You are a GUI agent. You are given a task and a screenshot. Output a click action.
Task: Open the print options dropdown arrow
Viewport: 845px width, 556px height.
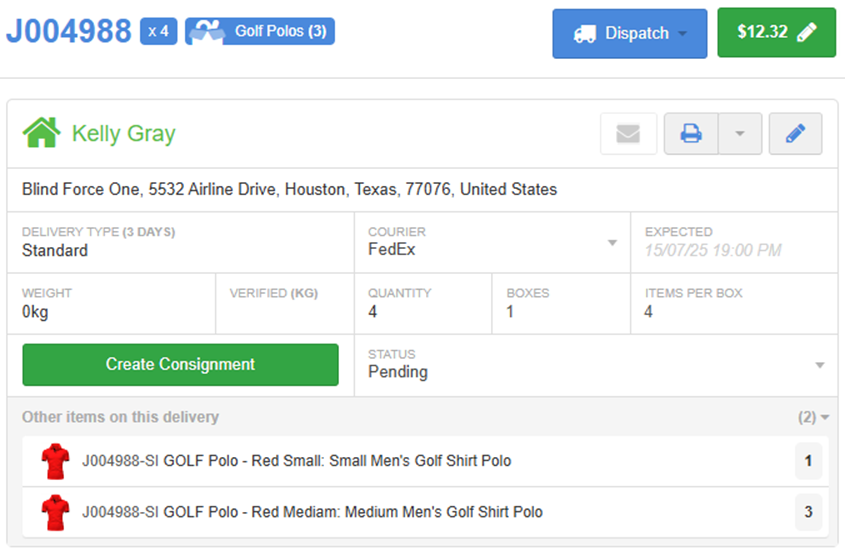coord(740,134)
